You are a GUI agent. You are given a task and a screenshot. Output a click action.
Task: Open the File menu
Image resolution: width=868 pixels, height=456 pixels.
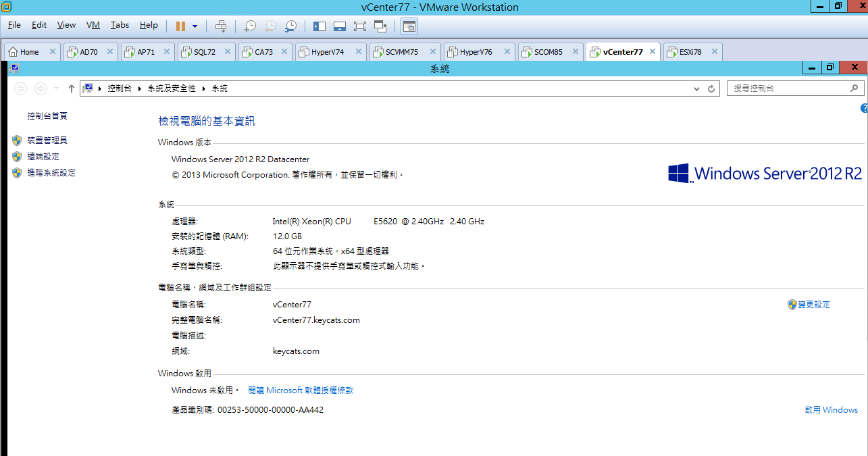pyautogui.click(x=14, y=25)
